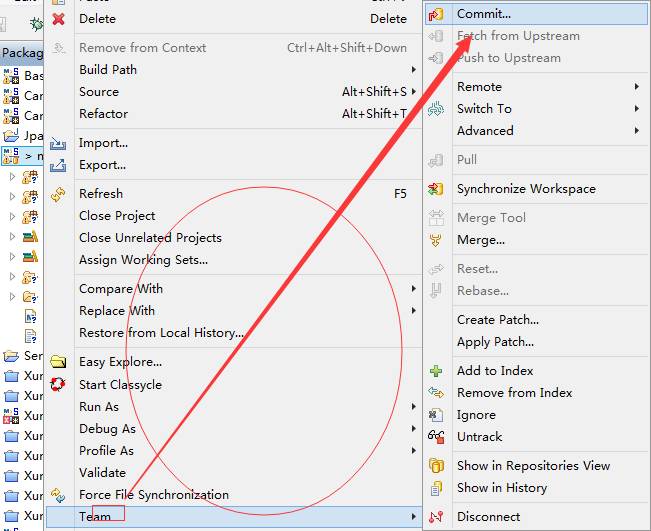Select Close Project in context menu
651x531 pixels.
[233, 216]
